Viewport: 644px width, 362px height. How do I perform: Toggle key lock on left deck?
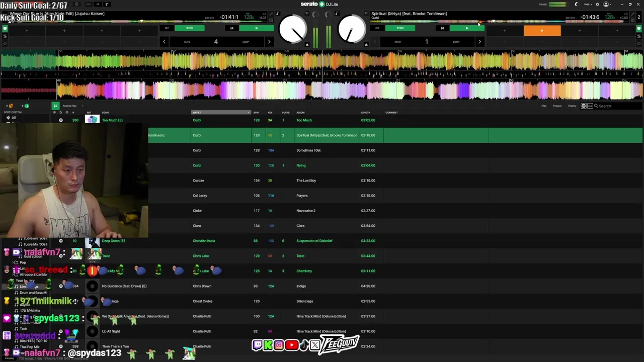[278, 14]
